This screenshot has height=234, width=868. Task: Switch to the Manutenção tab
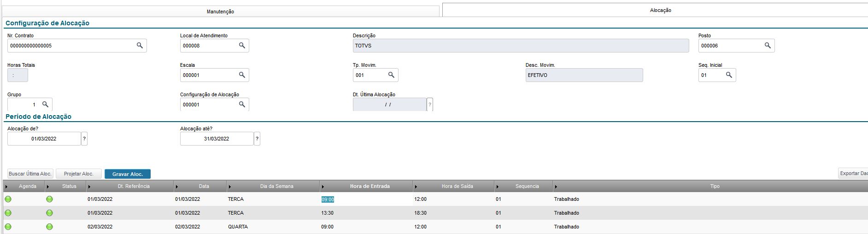tap(220, 12)
